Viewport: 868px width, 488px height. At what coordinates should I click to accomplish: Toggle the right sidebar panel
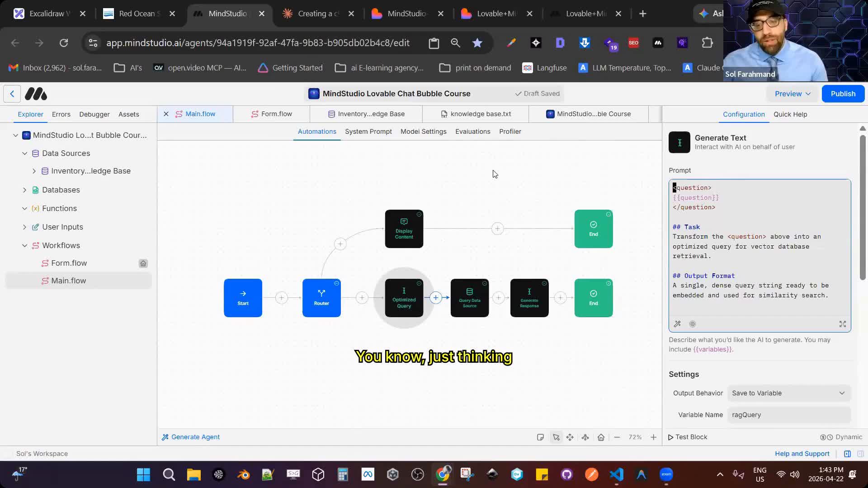(847, 454)
